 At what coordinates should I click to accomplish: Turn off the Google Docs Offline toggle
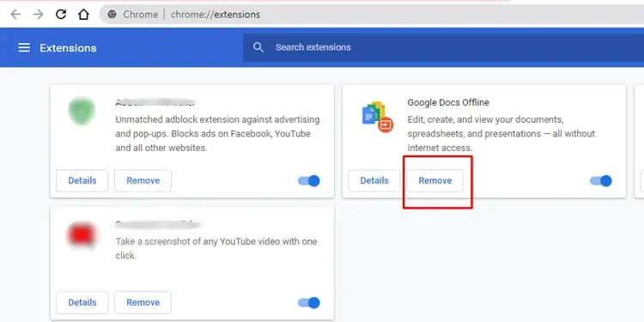(x=601, y=180)
